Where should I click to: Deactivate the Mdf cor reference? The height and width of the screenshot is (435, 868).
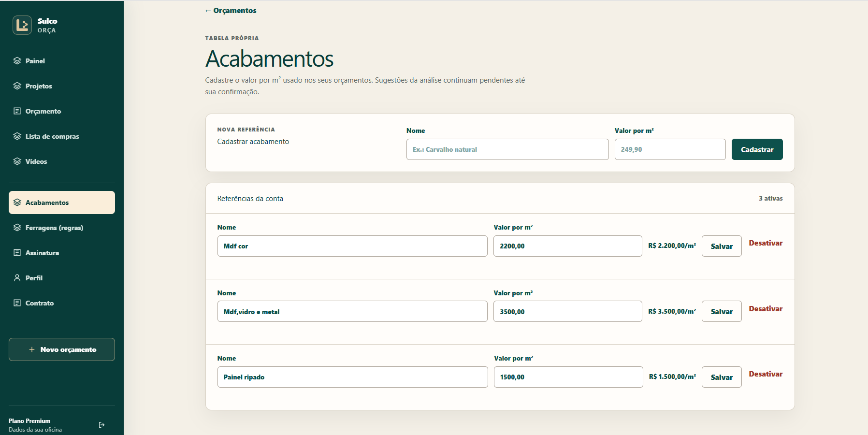766,243
